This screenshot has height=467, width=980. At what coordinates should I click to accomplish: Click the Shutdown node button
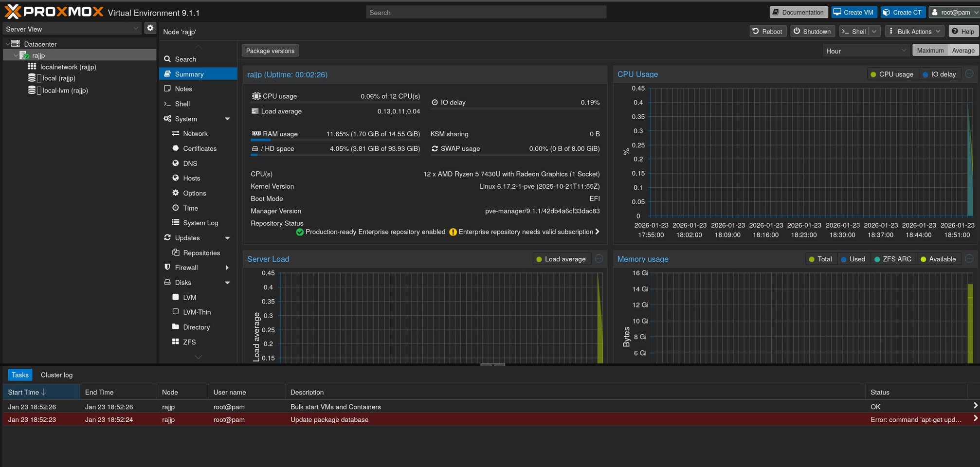click(813, 32)
